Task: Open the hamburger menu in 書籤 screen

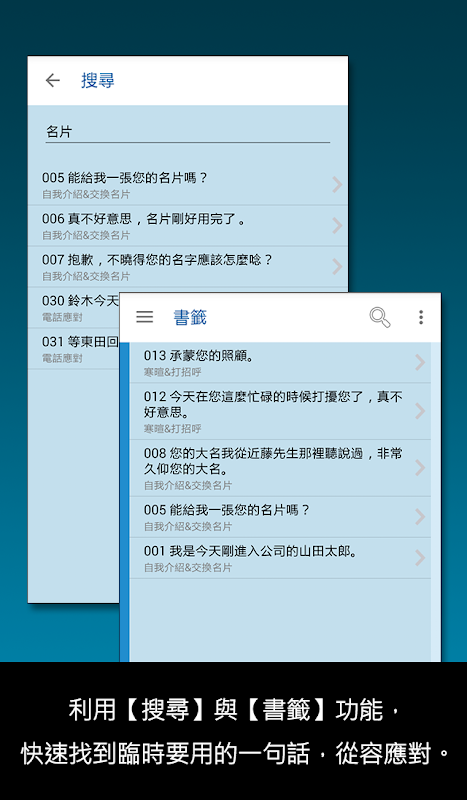Action: [x=144, y=317]
